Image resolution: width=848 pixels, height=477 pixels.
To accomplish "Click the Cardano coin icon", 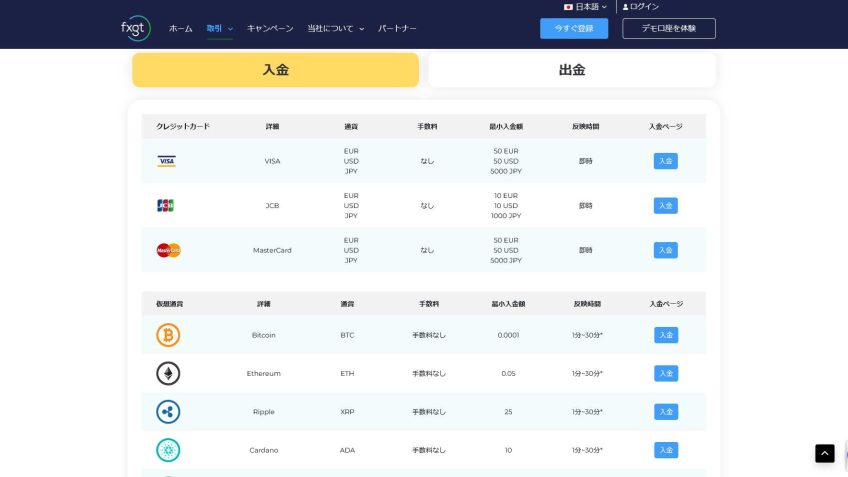I will 168,450.
